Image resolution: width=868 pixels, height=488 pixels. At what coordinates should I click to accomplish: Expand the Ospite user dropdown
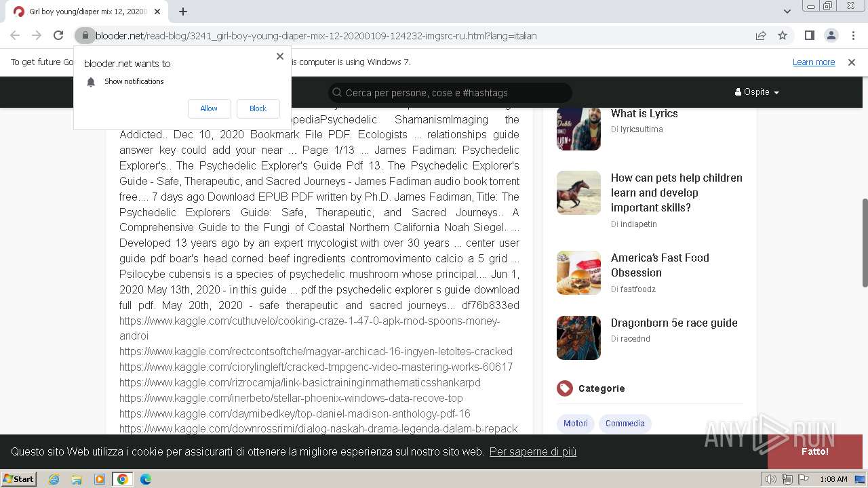757,92
